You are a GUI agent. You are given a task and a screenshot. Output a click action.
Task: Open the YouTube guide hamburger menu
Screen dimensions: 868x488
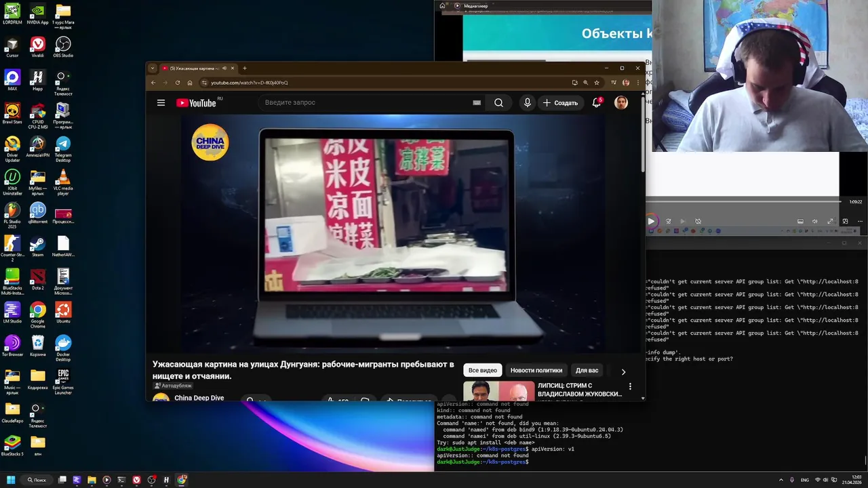click(x=161, y=103)
